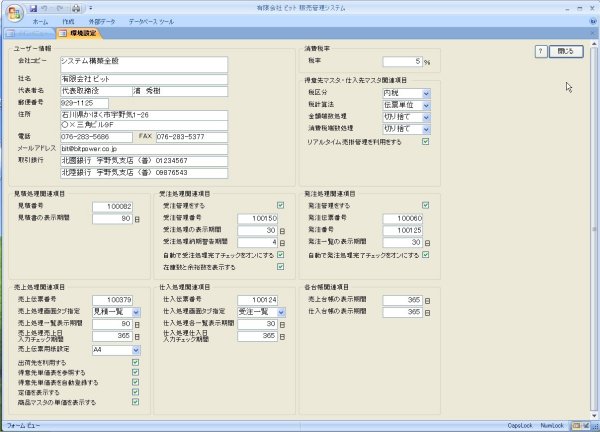
Task: Toggle 自動で発注処理完了チェックをオンにする checkbox
Action: (x=426, y=255)
